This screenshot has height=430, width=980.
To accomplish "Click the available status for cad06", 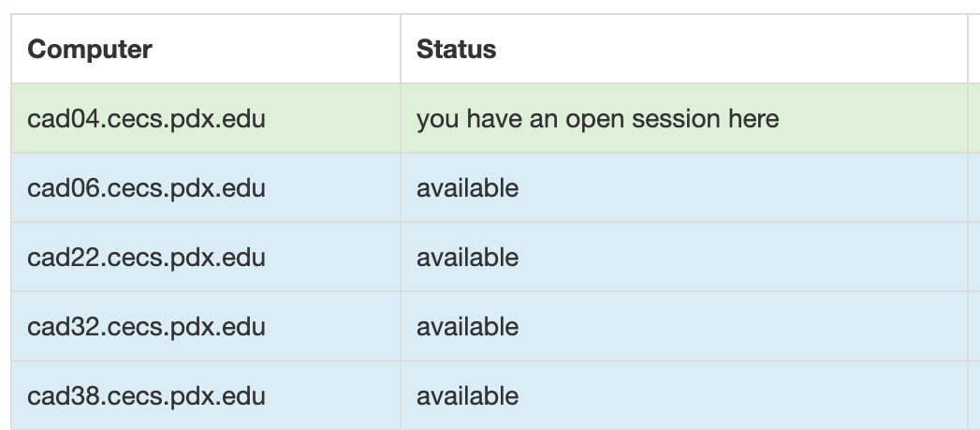I will coord(467,188).
